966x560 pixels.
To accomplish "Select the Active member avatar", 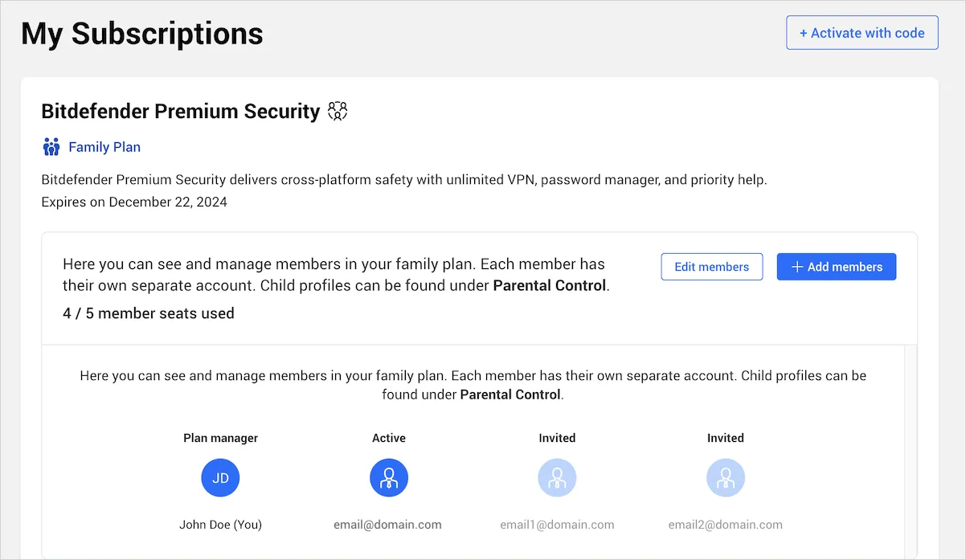I will click(388, 477).
